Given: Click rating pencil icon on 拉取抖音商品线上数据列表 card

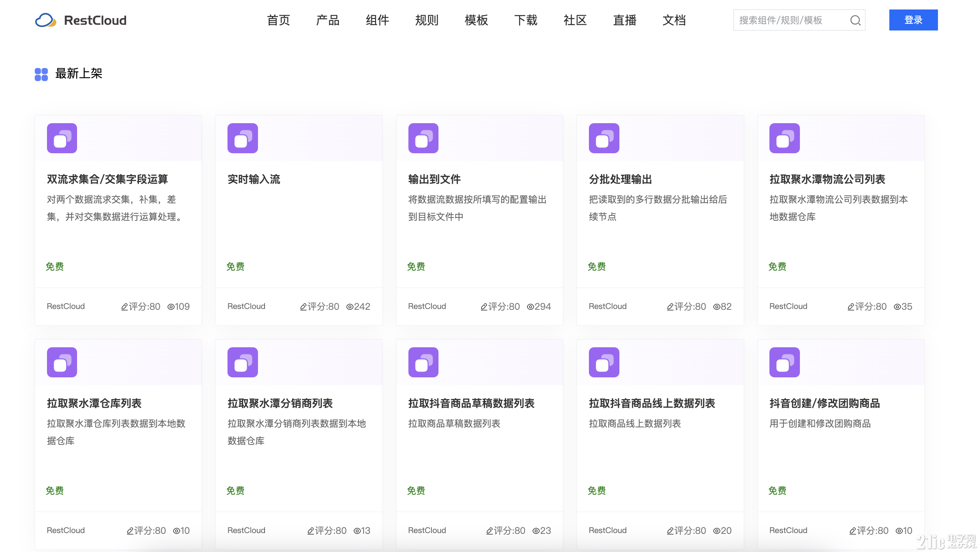Looking at the screenshot, I should click(670, 531).
